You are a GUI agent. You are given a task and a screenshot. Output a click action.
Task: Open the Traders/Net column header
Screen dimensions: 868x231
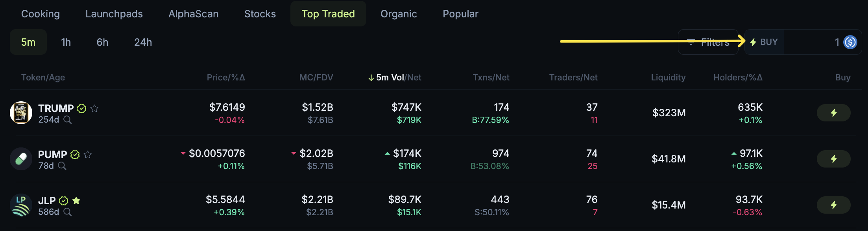tap(573, 77)
